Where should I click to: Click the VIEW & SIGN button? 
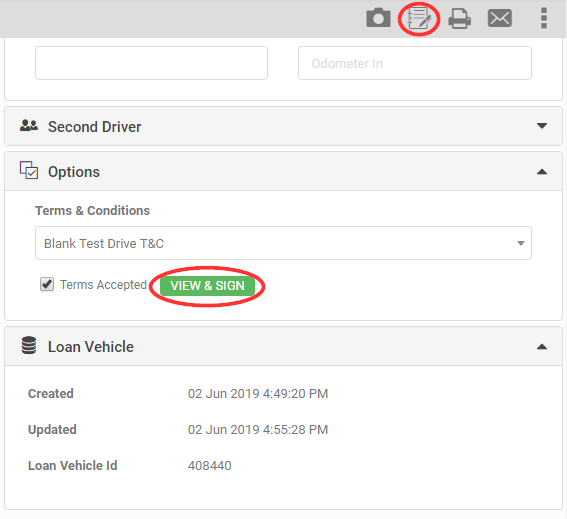pyautogui.click(x=208, y=286)
